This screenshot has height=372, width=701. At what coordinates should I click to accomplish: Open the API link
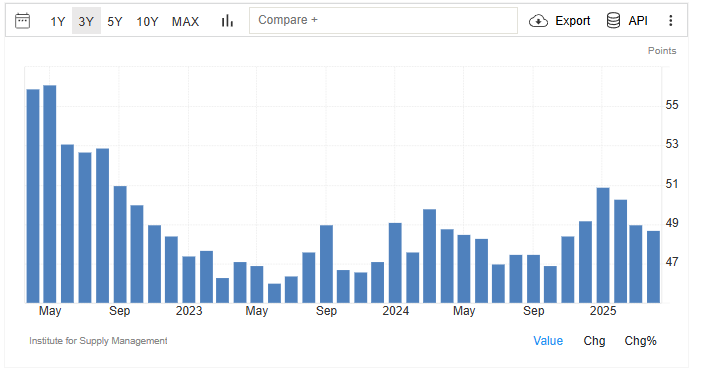[638, 21]
